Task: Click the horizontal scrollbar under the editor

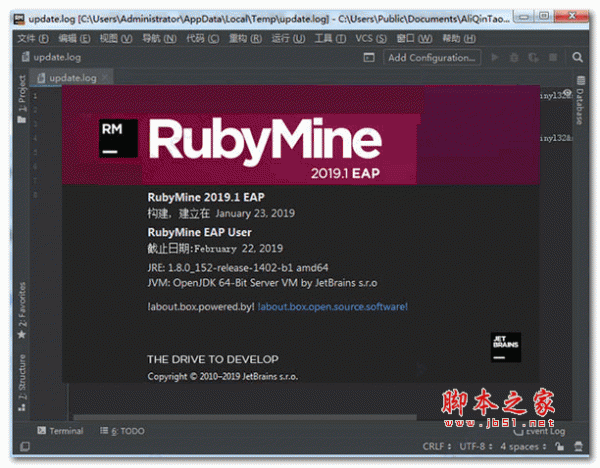Action: (x=245, y=417)
